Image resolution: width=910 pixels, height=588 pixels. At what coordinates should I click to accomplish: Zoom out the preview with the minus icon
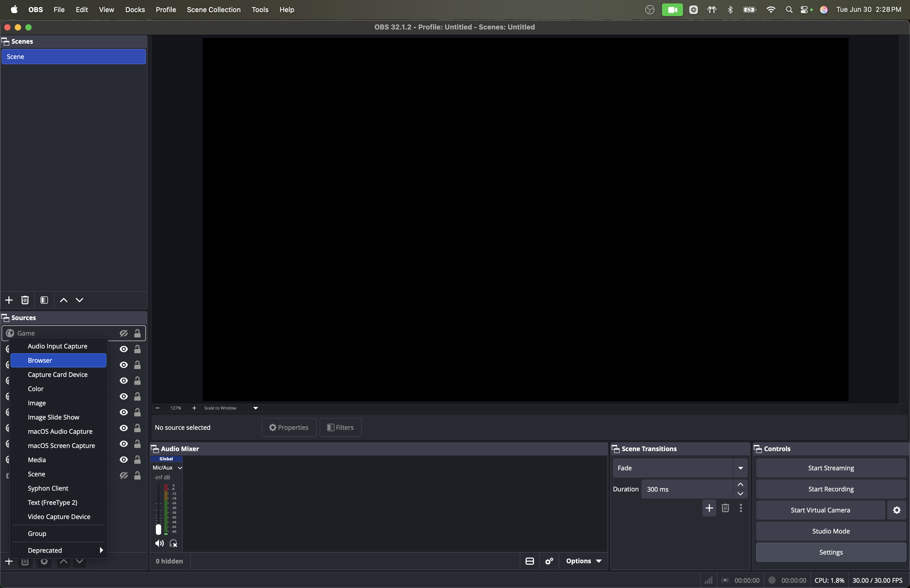(157, 408)
